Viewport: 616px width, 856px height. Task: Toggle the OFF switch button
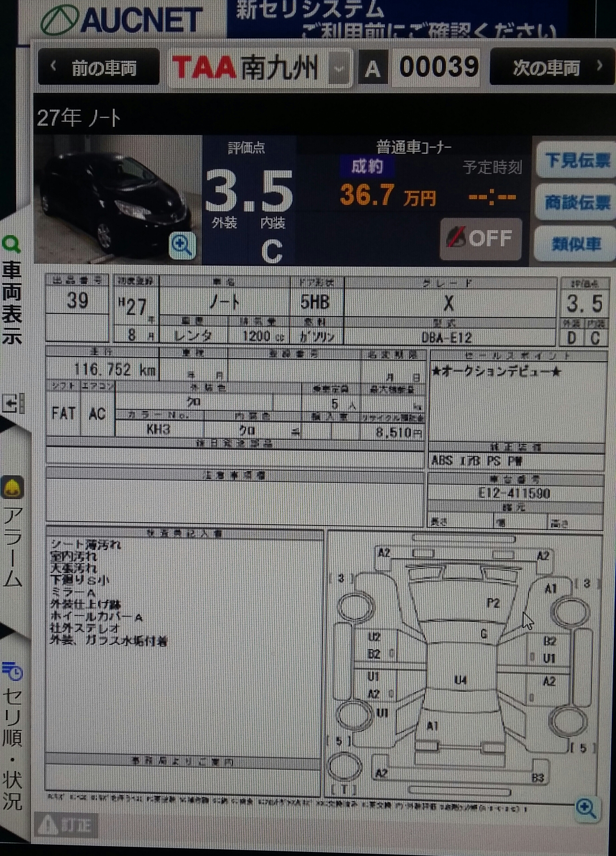[480, 239]
